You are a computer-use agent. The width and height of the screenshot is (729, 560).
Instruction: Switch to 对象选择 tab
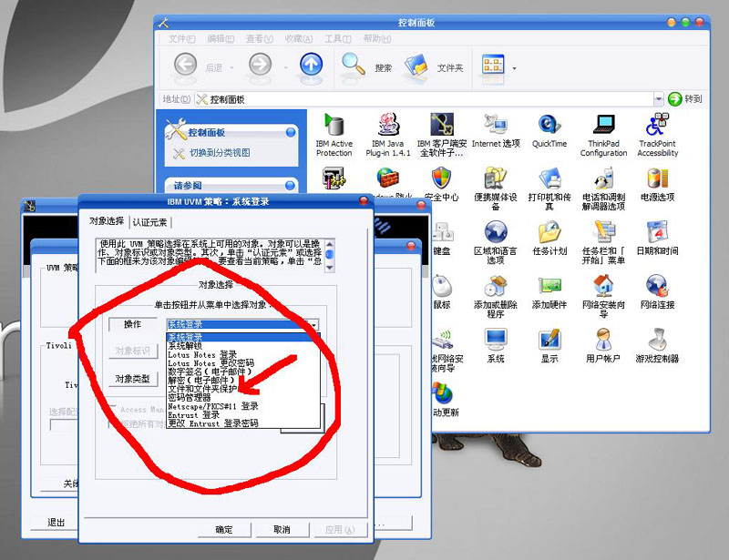coord(107,221)
